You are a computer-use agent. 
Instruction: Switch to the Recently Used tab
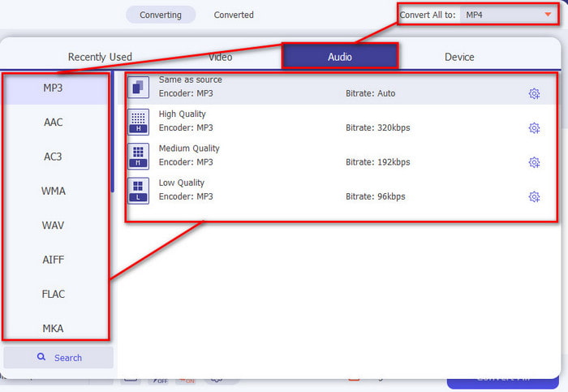click(x=100, y=57)
